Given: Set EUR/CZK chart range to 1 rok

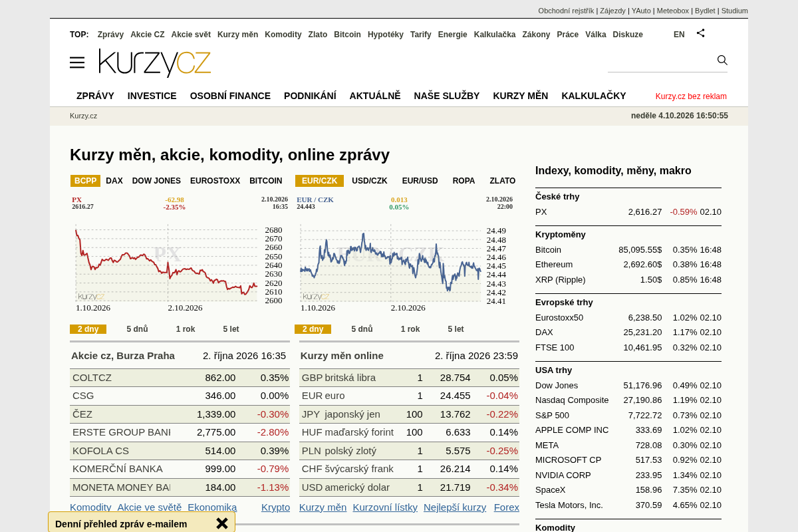Looking at the screenshot, I should pos(410,329).
